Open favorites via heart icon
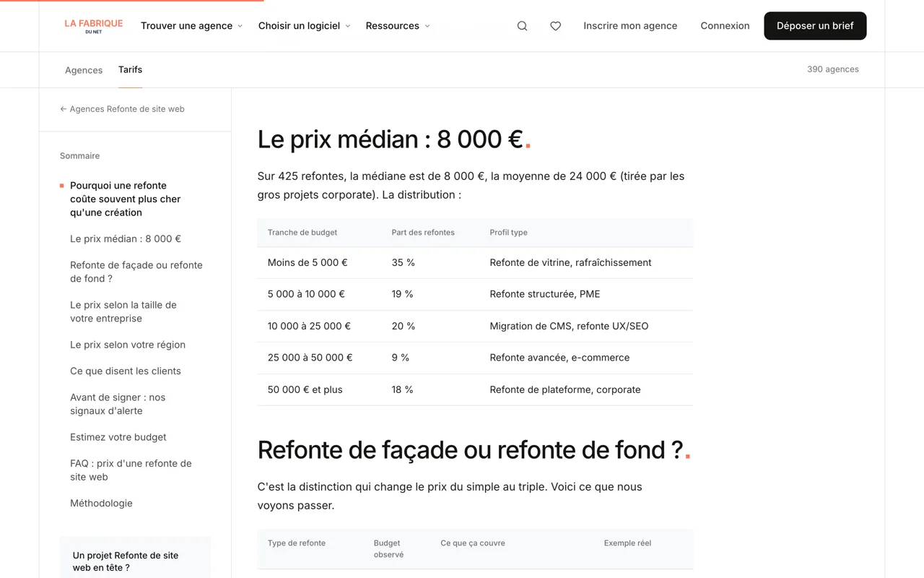The height and width of the screenshot is (578, 924). pyautogui.click(x=555, y=26)
